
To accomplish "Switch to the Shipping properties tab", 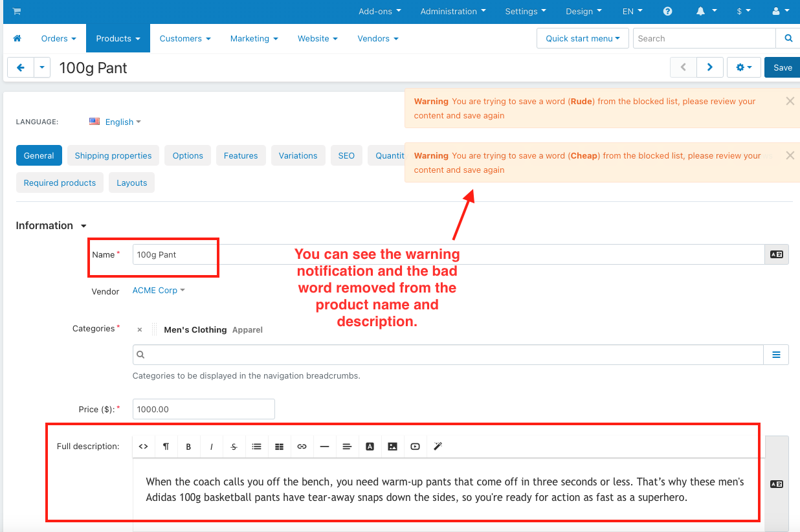I will pos(113,156).
